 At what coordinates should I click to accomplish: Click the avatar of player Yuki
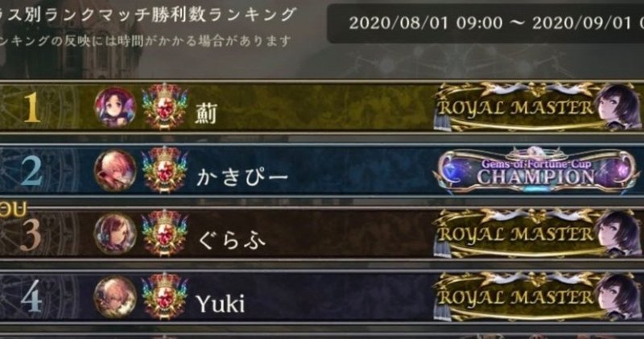[x=115, y=297]
